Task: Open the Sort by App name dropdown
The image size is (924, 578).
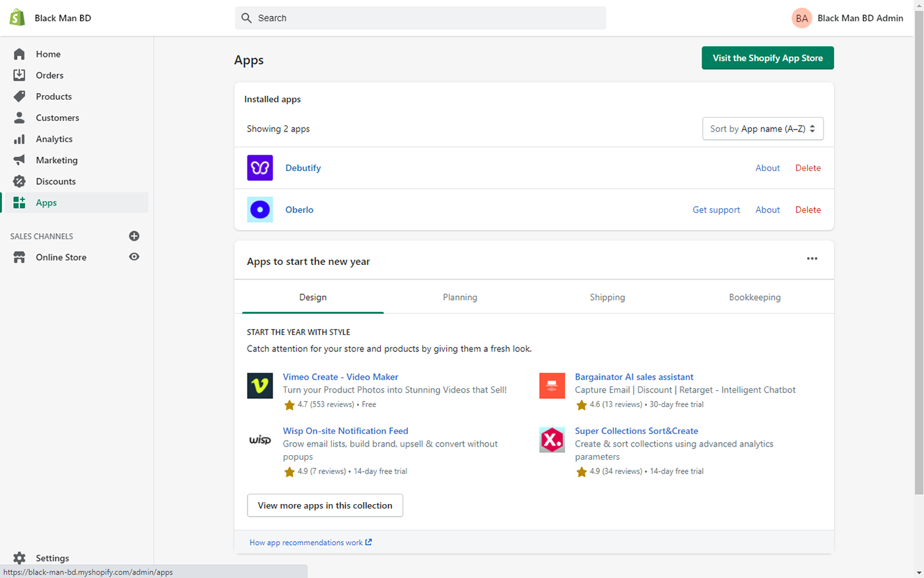Action: pos(763,129)
